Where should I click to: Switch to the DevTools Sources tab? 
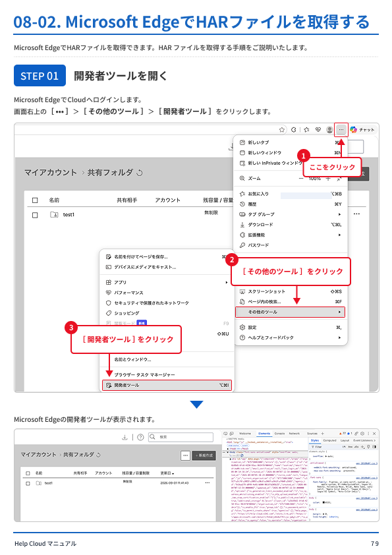point(312,434)
